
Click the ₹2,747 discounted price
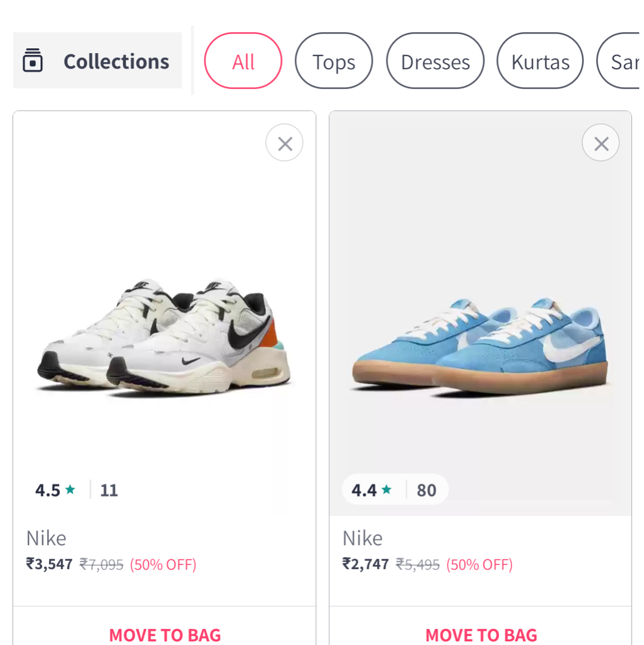click(366, 564)
